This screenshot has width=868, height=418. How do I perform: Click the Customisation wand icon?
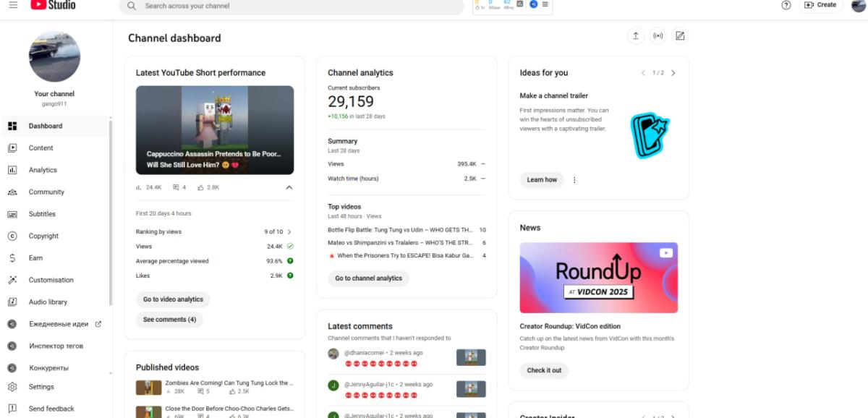tap(12, 280)
